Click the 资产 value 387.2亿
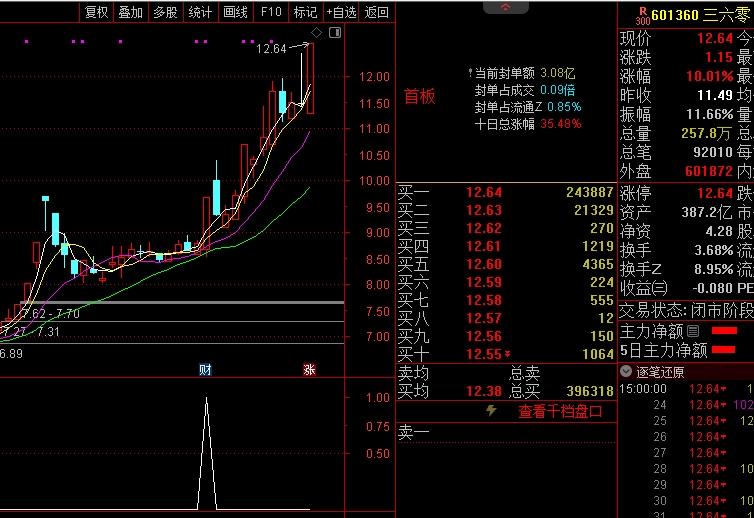The image size is (754, 518). (x=706, y=212)
